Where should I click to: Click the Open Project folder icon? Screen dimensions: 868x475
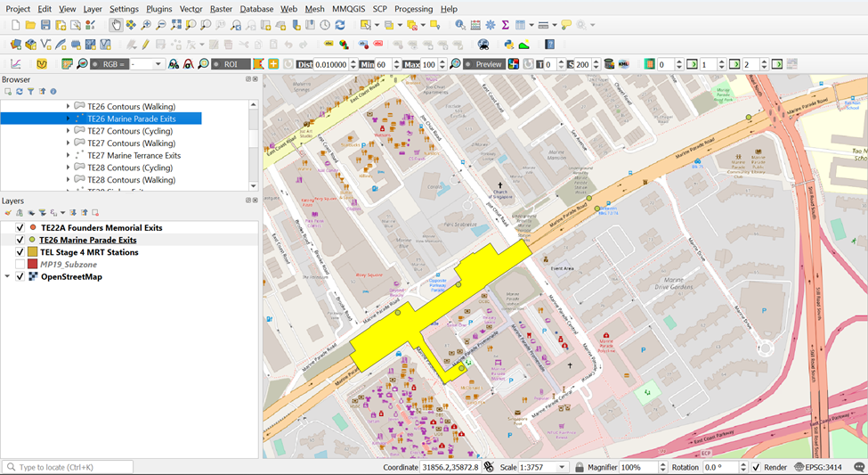30,25
